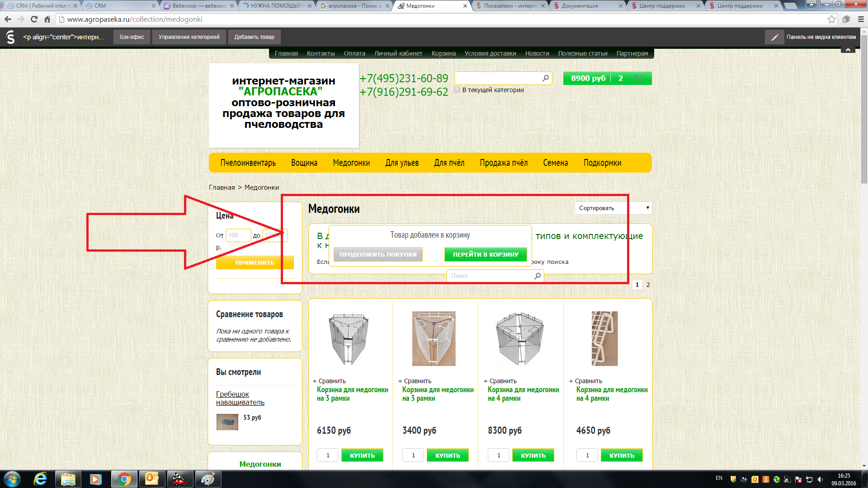868x488 pixels.
Task: Switch to Chrome in taskbar
Action: click(124, 479)
